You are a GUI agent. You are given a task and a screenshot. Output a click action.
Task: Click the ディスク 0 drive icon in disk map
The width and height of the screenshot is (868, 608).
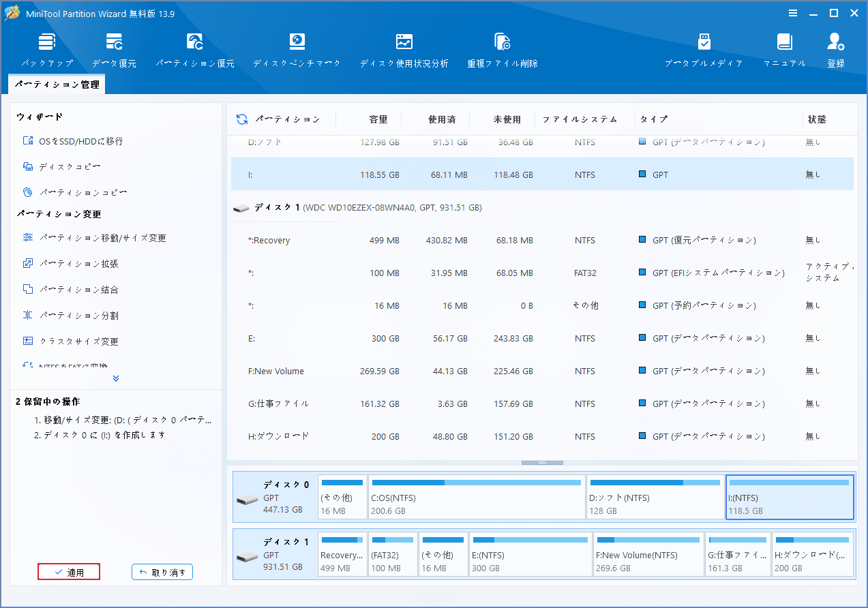pos(248,500)
